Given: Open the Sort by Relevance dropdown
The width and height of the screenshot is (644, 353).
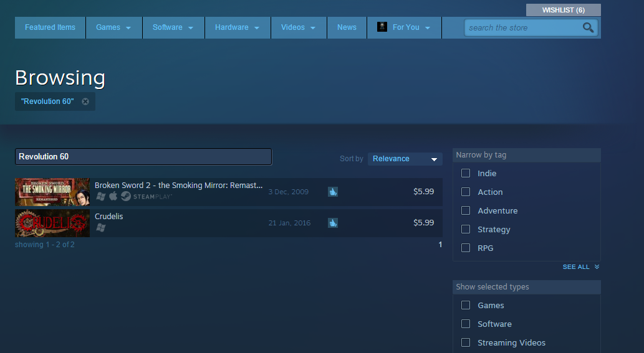Looking at the screenshot, I should point(405,159).
